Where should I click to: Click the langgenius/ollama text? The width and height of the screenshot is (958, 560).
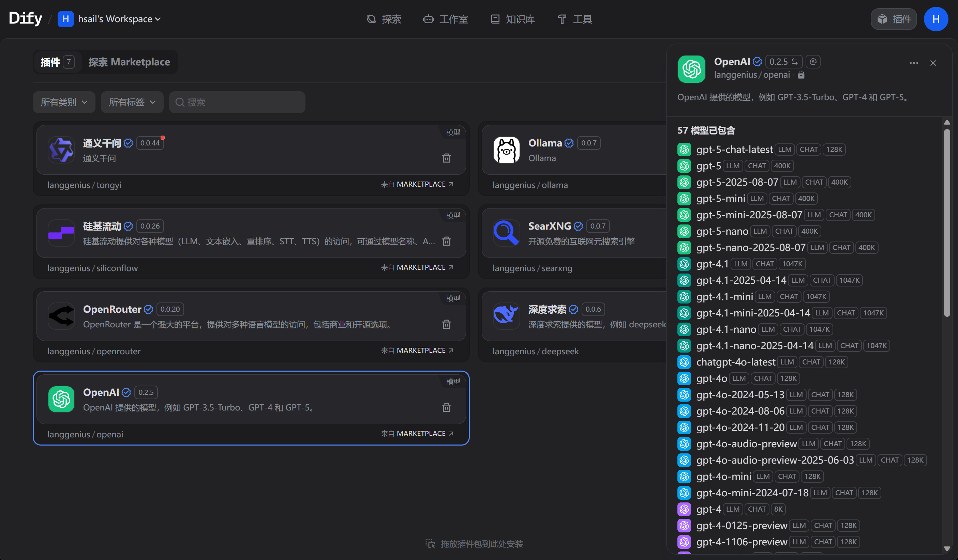(x=530, y=185)
